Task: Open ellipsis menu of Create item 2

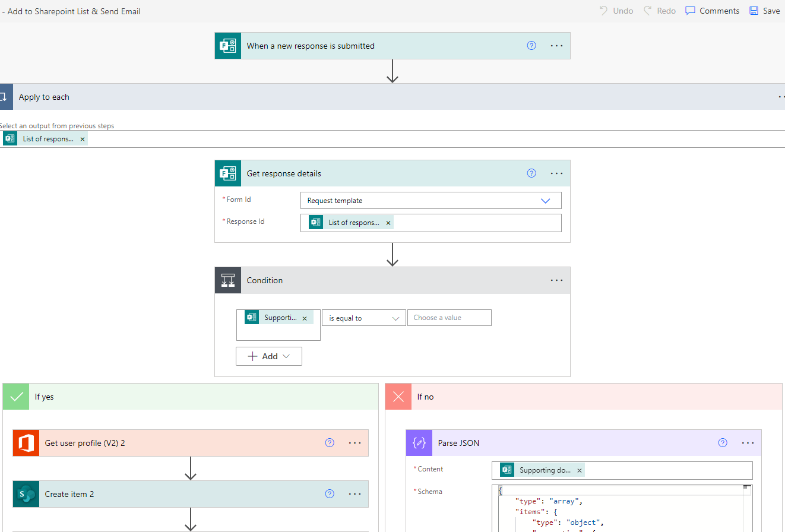Action: 354,494
